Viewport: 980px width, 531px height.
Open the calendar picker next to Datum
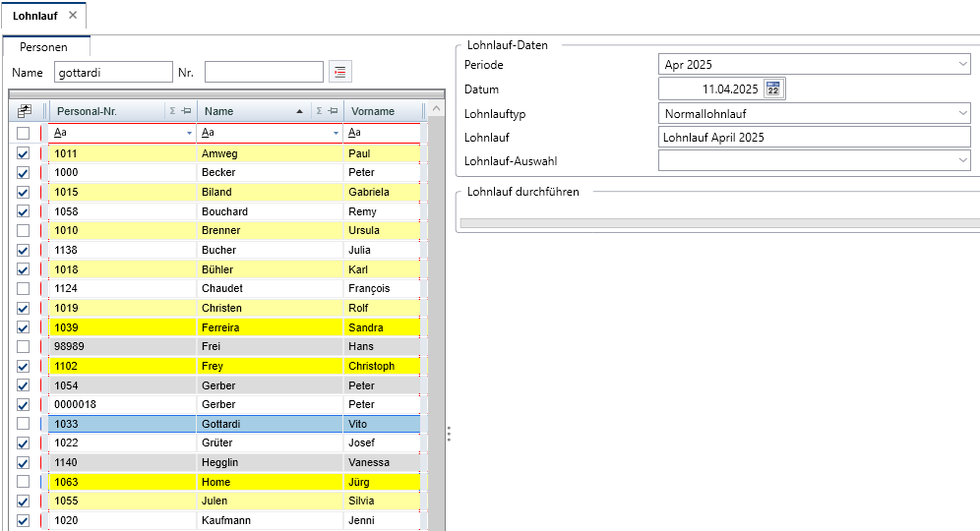point(773,88)
